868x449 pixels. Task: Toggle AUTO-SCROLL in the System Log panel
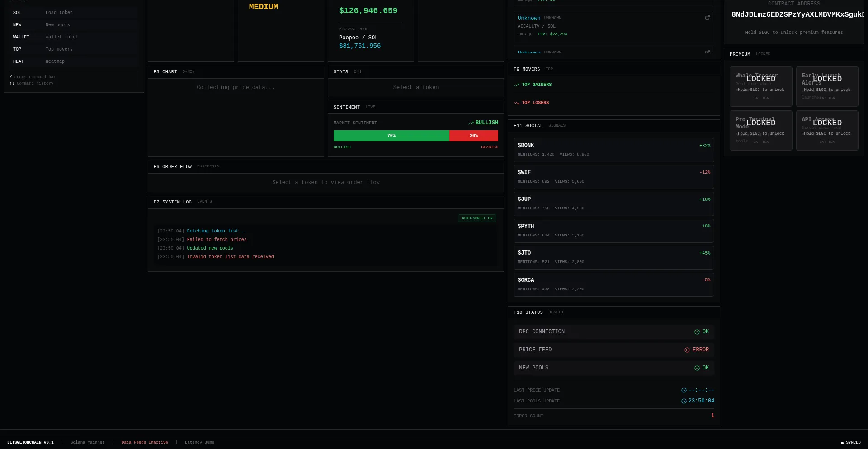click(477, 218)
